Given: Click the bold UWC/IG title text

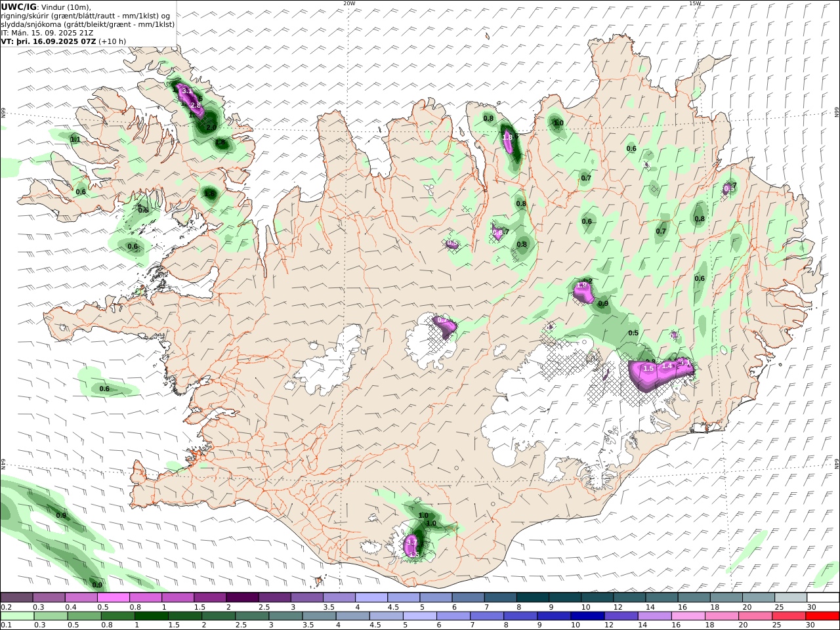Looking at the screenshot, I should tap(19, 7).
